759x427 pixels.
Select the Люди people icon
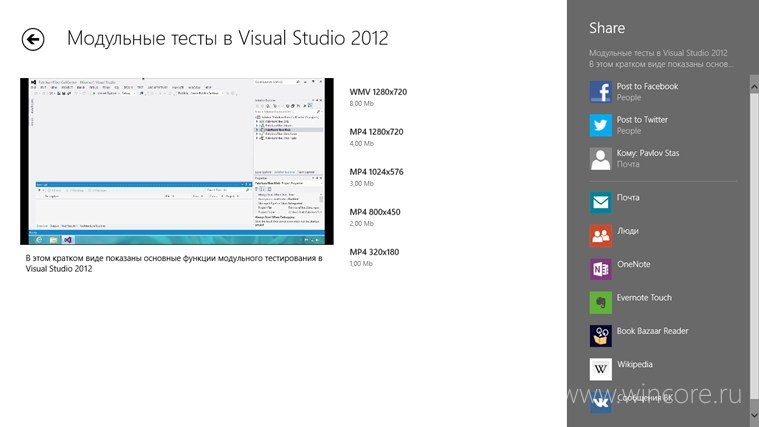coord(601,236)
